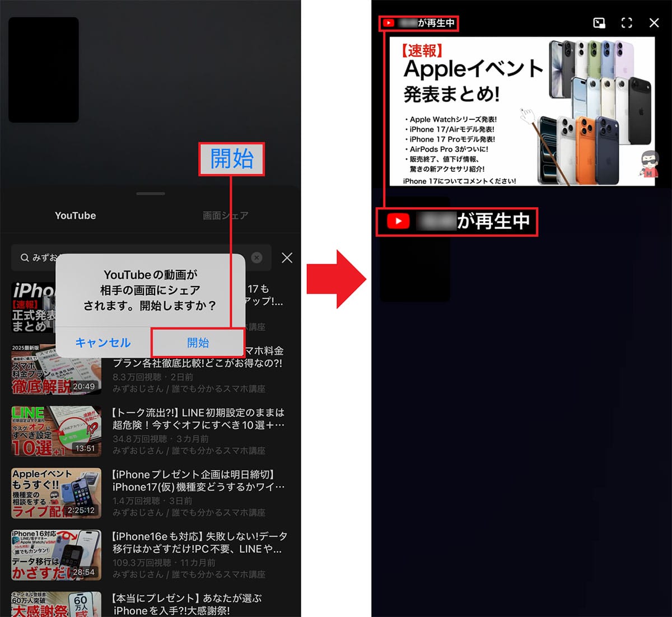Click the small YouTube logo beside が再生中 at top
The width and height of the screenshot is (672, 617).
tap(389, 23)
